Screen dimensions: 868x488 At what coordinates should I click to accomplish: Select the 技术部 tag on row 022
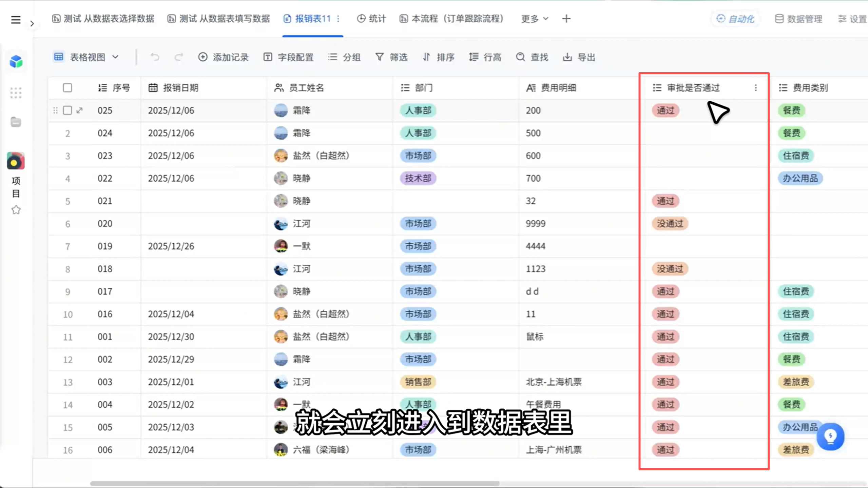pos(418,178)
